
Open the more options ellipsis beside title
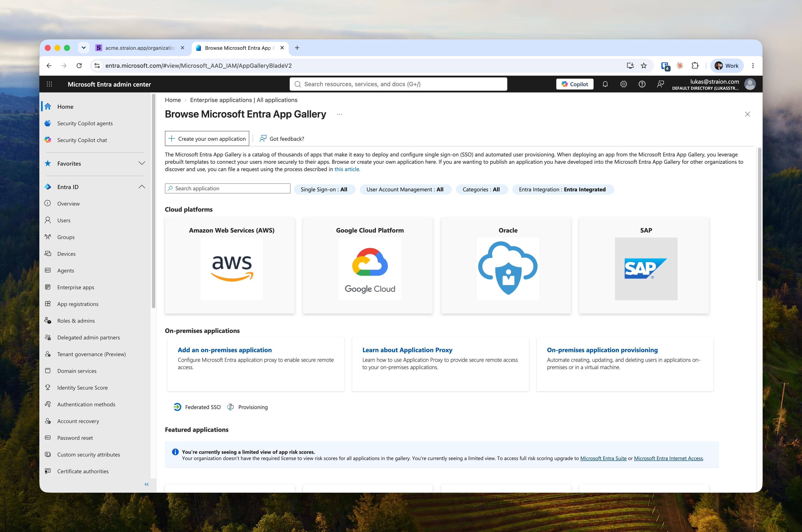click(x=339, y=114)
